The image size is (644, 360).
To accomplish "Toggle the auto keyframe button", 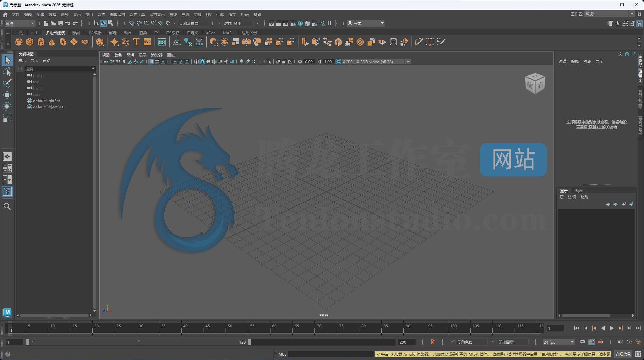I will coord(629,342).
